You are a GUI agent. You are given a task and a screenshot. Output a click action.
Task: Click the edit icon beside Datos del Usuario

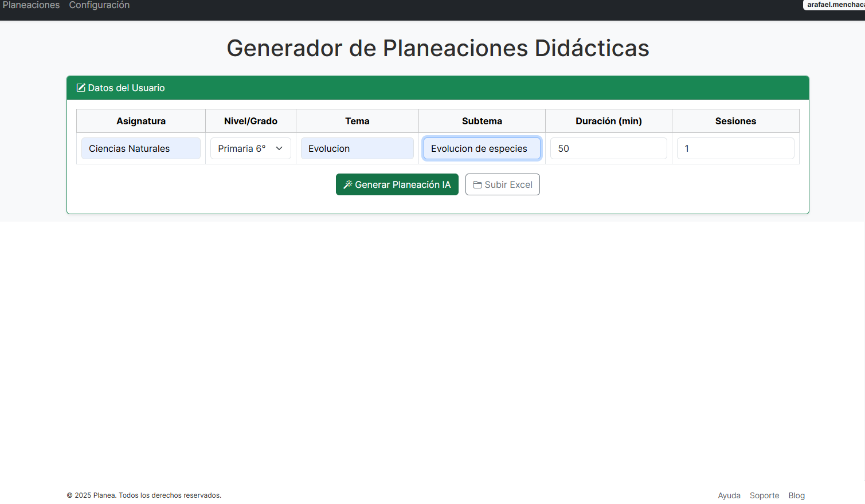(80, 88)
